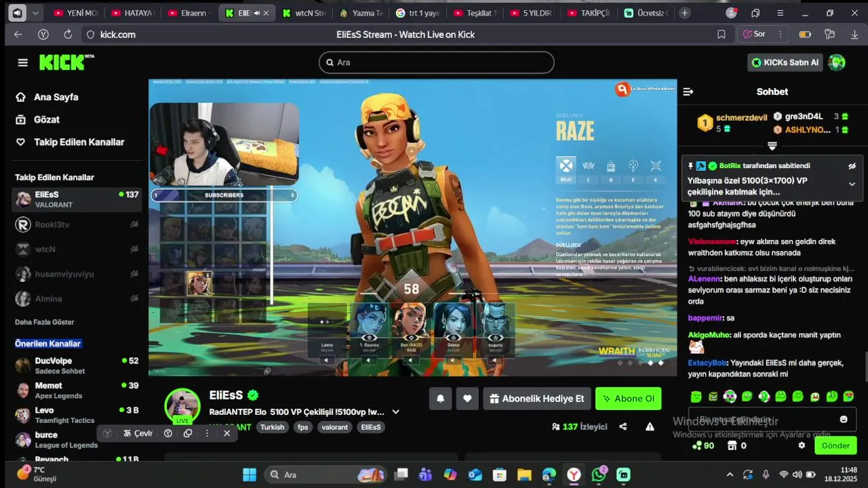Switch to the Yazma Te browser tab

(360, 13)
